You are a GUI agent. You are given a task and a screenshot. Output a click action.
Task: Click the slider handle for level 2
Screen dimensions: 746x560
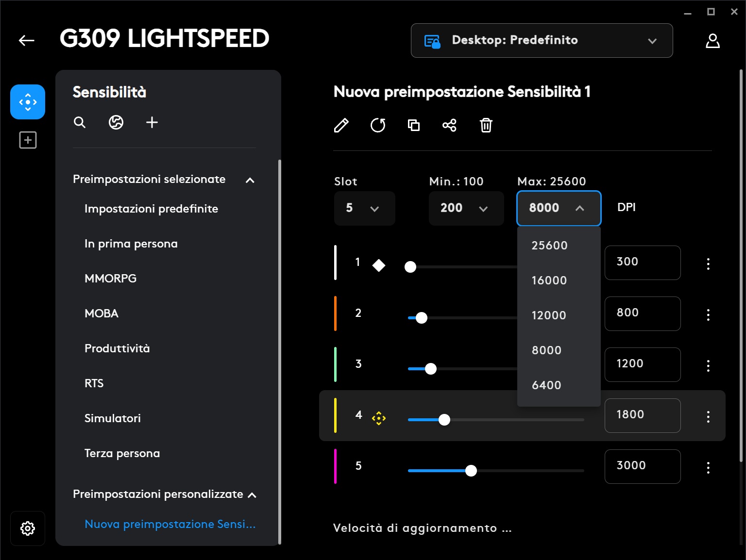(422, 318)
